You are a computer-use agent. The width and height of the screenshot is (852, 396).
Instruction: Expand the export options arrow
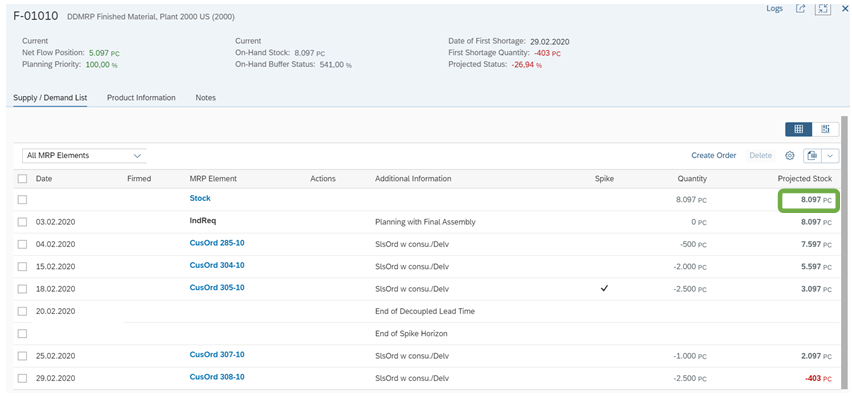[x=830, y=156]
